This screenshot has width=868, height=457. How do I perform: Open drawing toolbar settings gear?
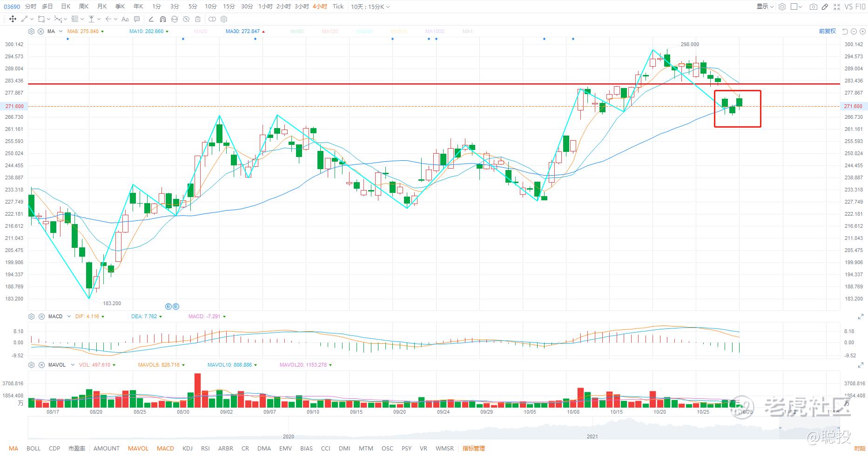(224, 19)
